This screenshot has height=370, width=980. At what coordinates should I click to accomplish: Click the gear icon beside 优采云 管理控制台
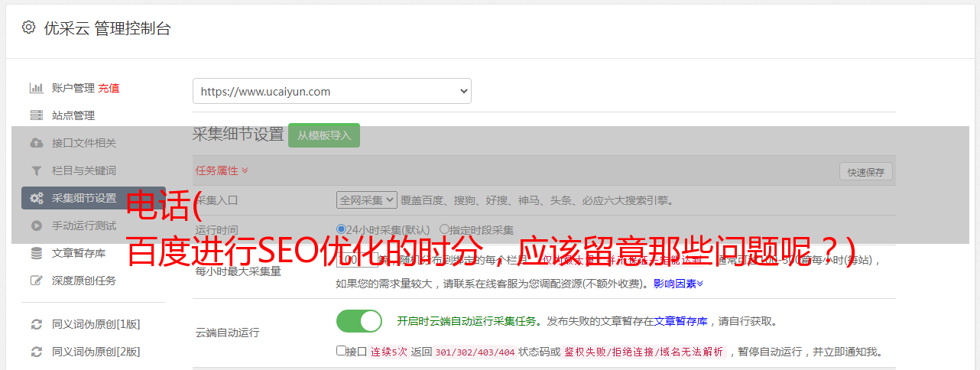(x=28, y=28)
